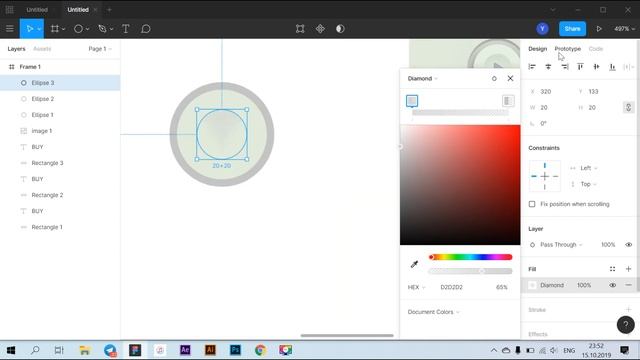
Task: Open the zoom level 497% dropdown
Action: coord(624,29)
